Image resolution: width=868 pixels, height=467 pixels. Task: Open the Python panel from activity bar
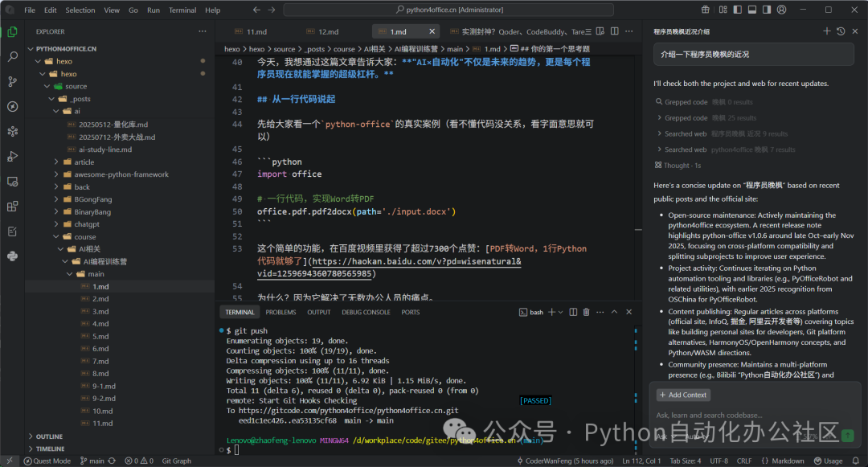pyautogui.click(x=12, y=256)
